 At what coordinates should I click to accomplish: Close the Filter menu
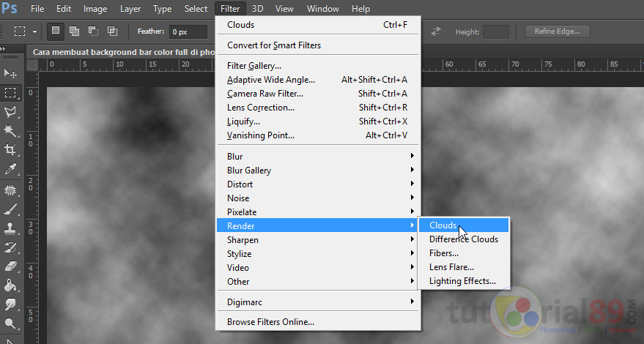coord(230,9)
